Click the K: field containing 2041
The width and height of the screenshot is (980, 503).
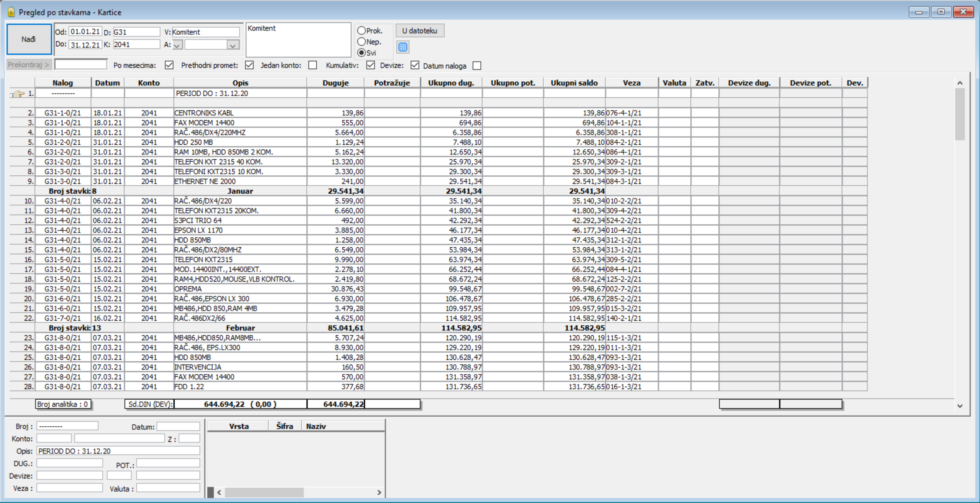(137, 45)
